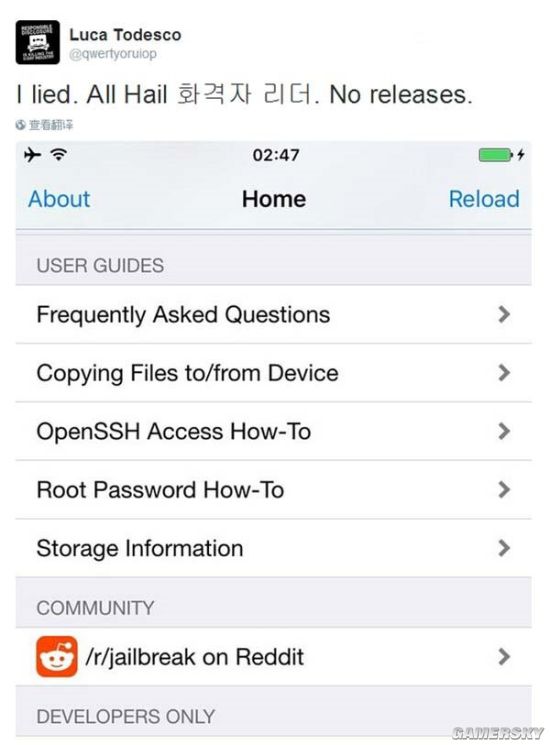Expand OpenSSH Access How-To chevron
The width and height of the screenshot is (550, 745).
point(504,431)
